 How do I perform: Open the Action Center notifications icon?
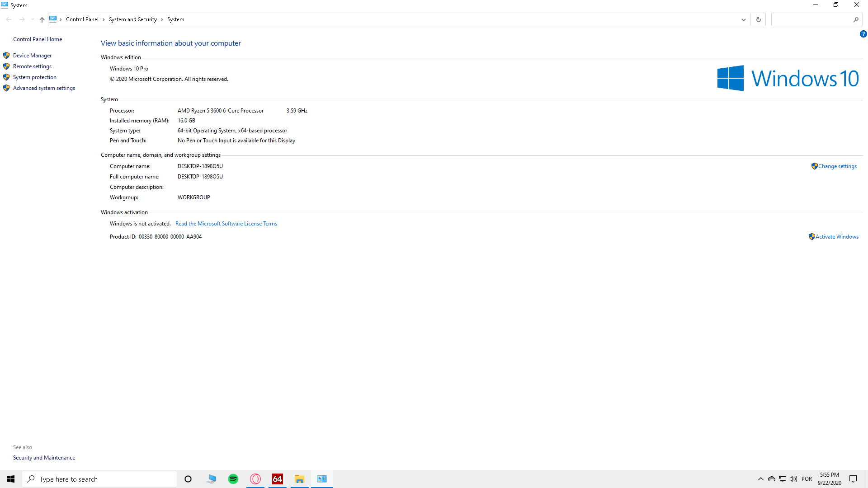(x=853, y=479)
